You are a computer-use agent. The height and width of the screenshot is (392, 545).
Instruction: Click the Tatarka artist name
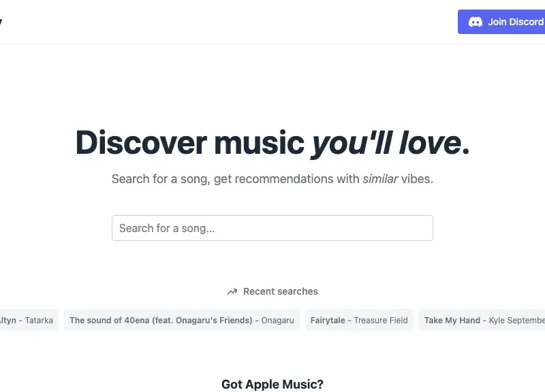[x=39, y=320]
